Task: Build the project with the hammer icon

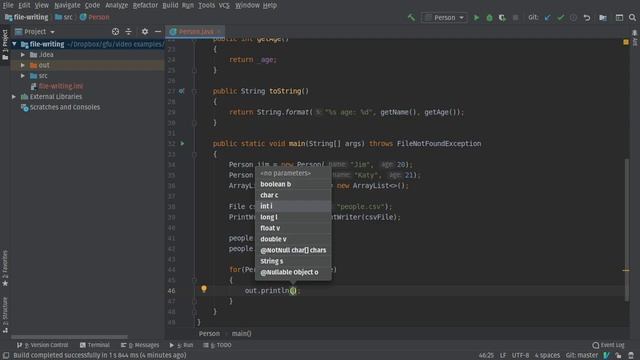Action: click(x=411, y=18)
